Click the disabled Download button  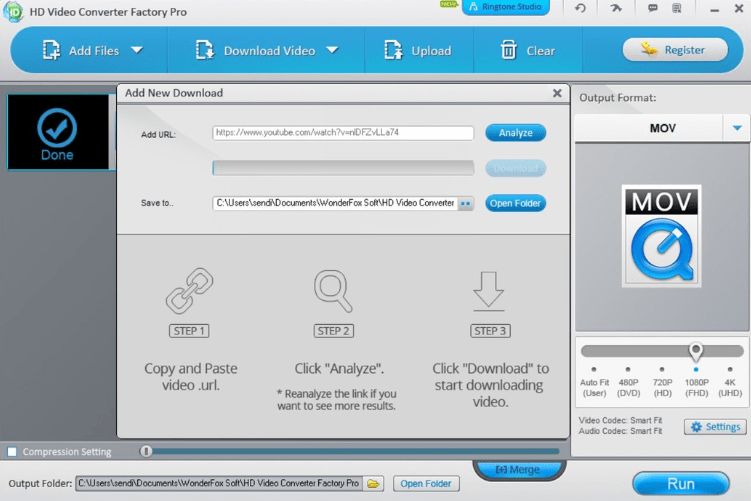(x=515, y=168)
